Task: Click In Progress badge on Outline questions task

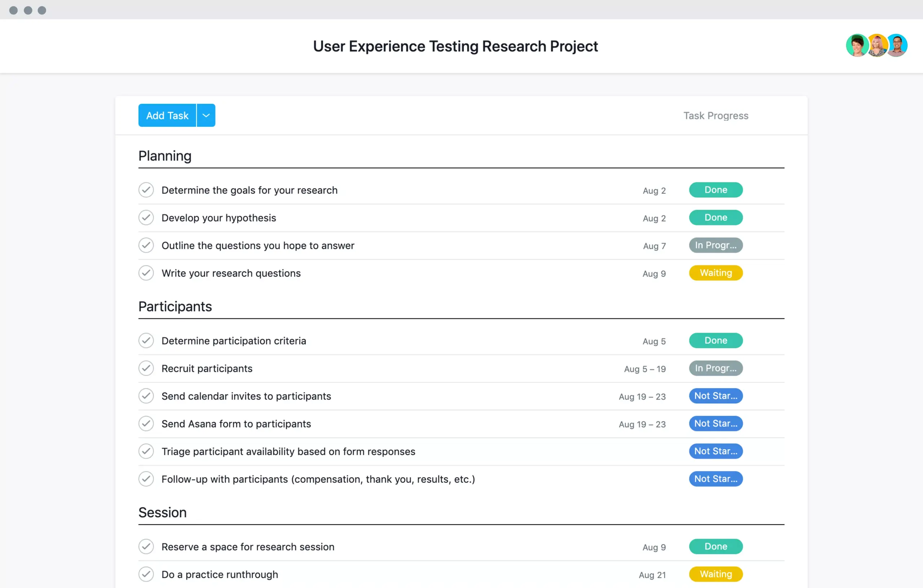Action: (x=716, y=245)
